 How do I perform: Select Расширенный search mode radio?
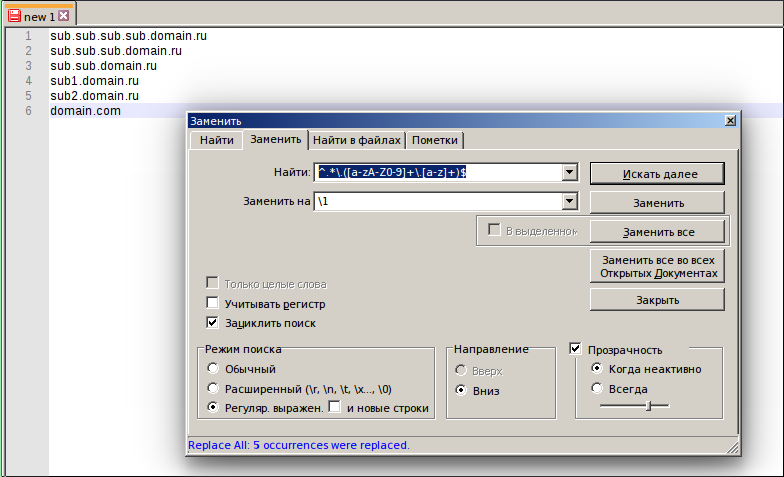pyautogui.click(x=213, y=388)
